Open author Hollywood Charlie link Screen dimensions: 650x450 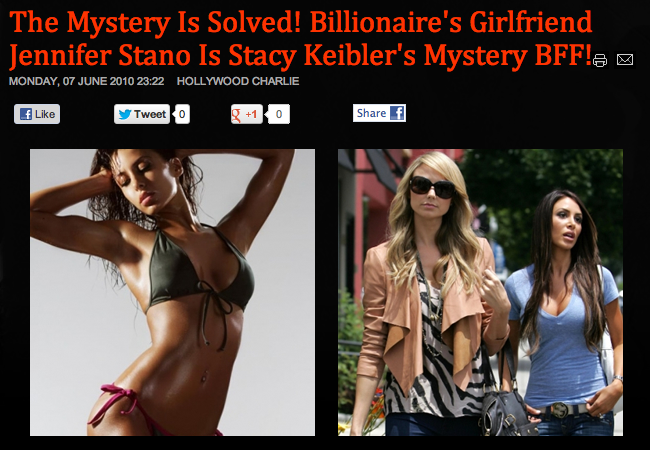point(238,81)
